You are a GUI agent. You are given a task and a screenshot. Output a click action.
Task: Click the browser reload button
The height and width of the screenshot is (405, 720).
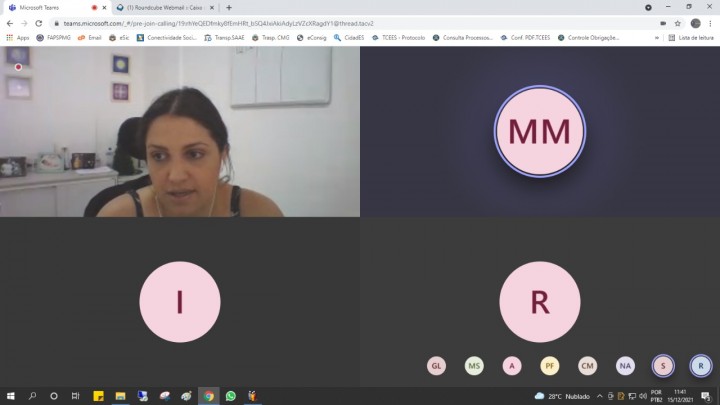tap(39, 23)
